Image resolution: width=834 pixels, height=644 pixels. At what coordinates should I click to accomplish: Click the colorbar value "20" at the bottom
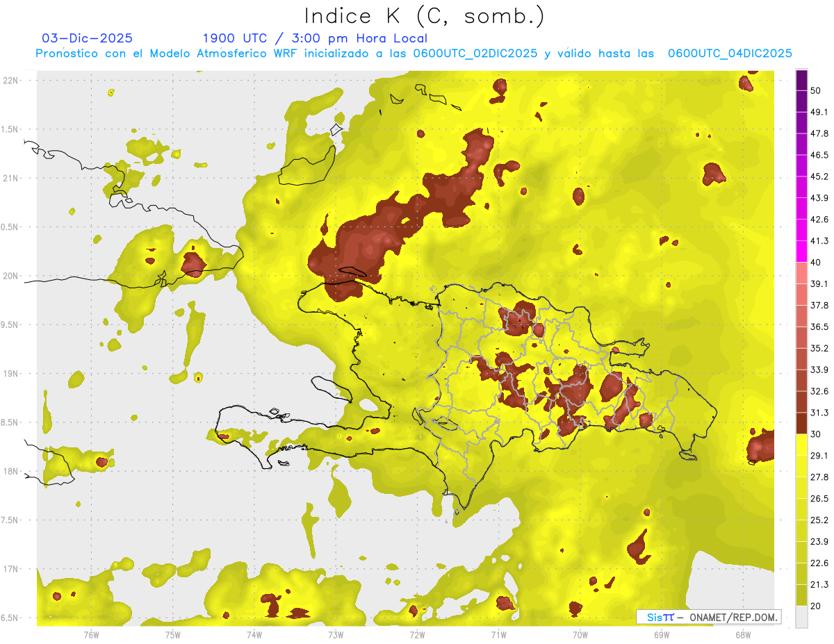coord(815,606)
